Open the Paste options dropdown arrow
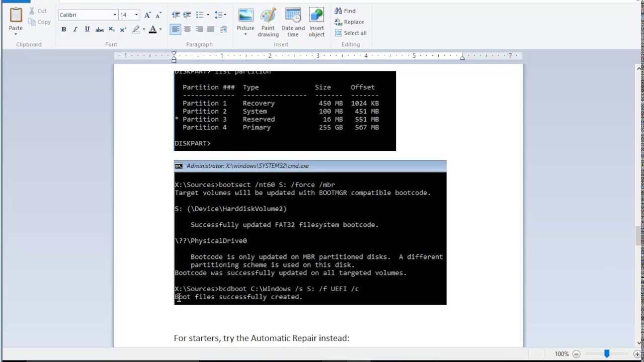The image size is (644, 362). (16, 34)
